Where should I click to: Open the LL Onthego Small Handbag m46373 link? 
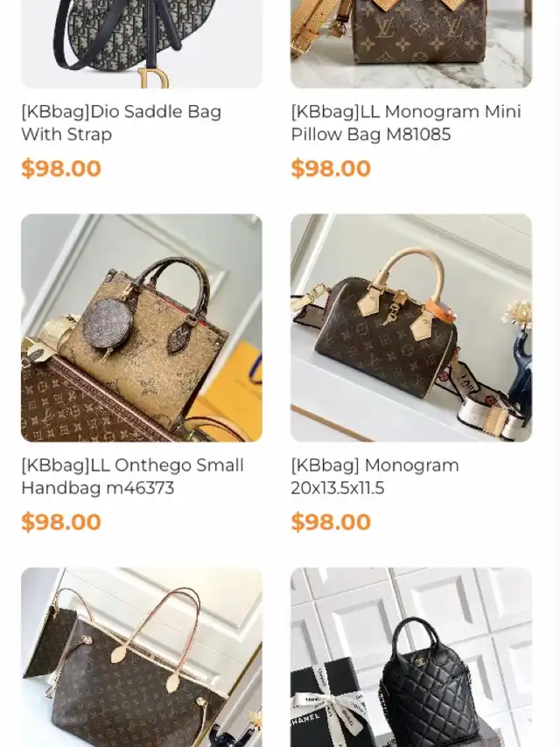pyautogui.click(x=132, y=477)
